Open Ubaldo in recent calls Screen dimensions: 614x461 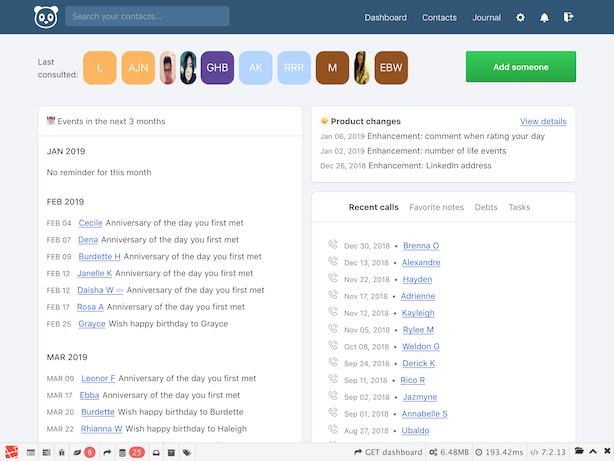click(415, 431)
